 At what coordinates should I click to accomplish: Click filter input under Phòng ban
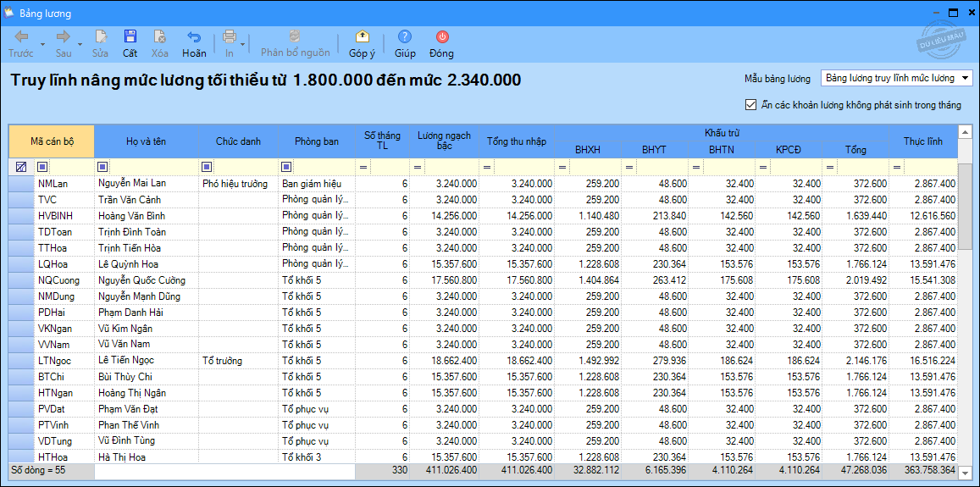324,167
